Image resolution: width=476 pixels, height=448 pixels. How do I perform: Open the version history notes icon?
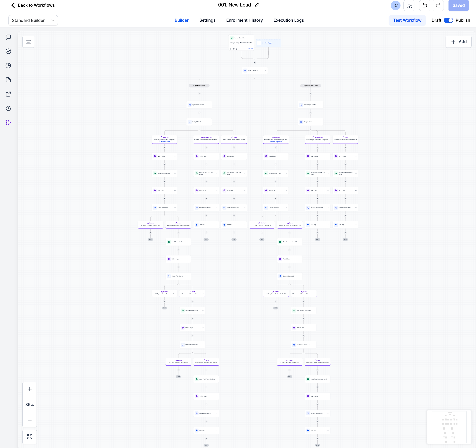point(409,5)
